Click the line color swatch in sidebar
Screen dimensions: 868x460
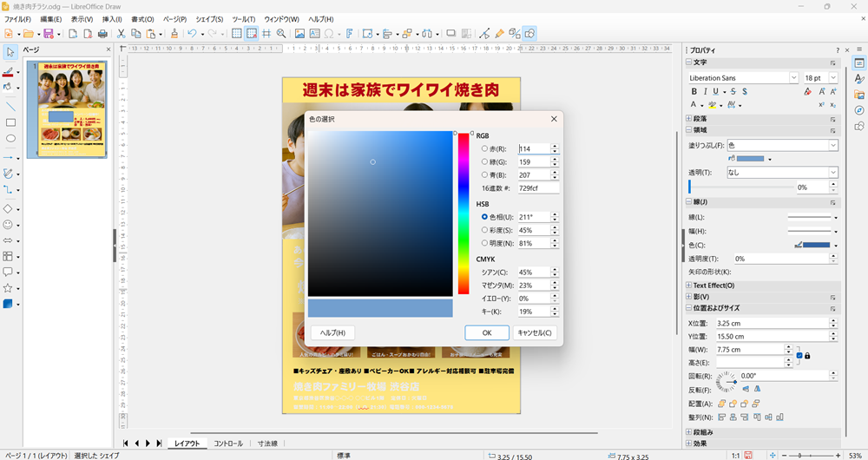(x=817, y=246)
